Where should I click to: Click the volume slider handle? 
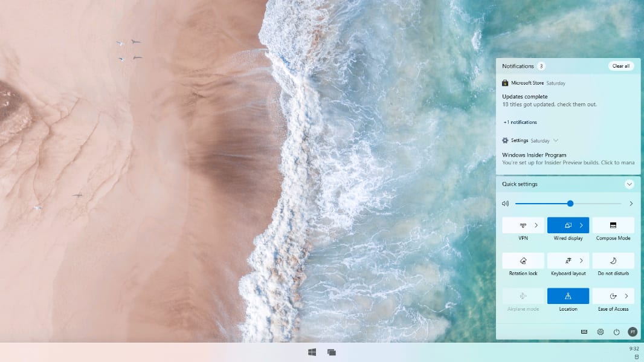tap(570, 204)
